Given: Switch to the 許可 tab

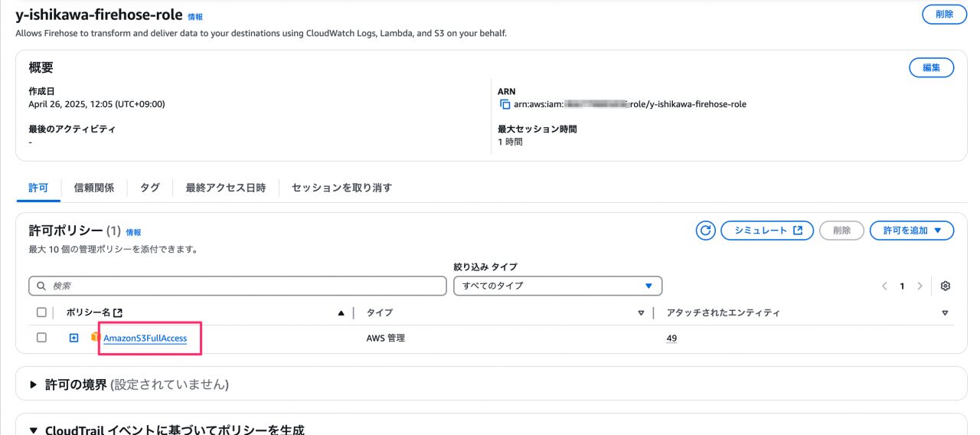Looking at the screenshot, I should coord(38,188).
